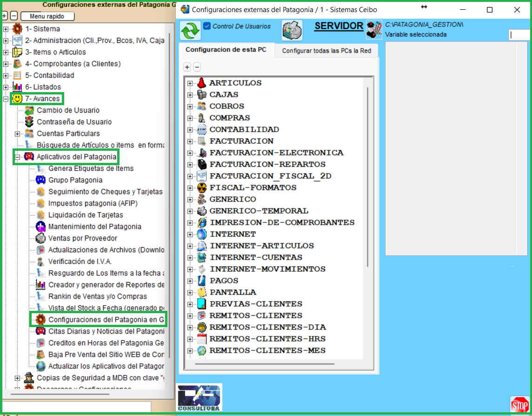Click the minus button above config tree
This screenshot has width=532, height=416.
pos(197,67)
